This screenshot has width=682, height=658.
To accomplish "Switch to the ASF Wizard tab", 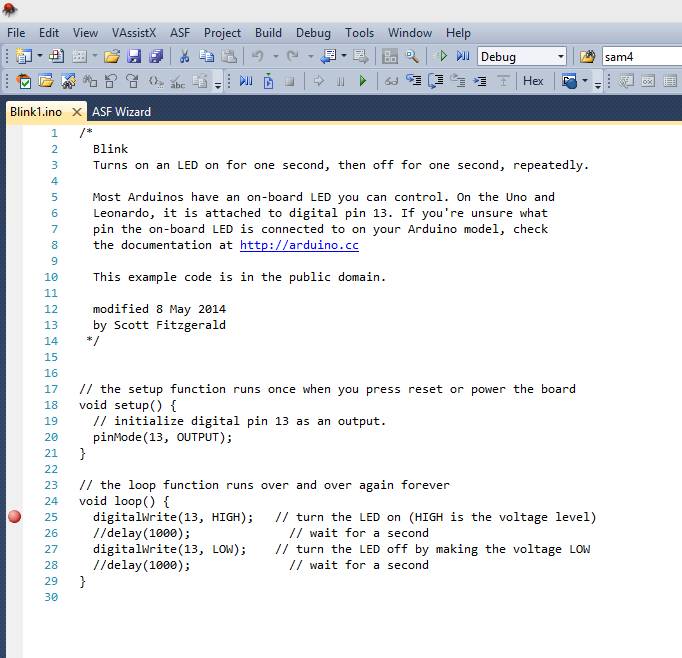I will 121,112.
